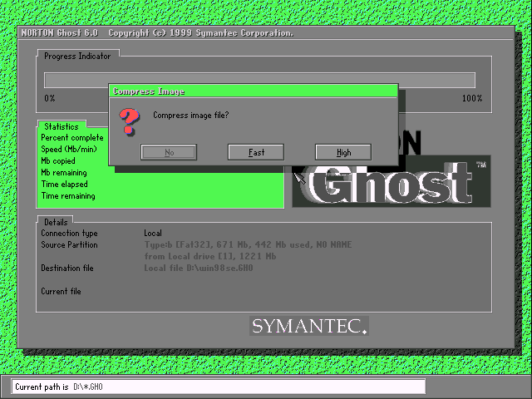Click the '0%' progress label
The height and width of the screenshot is (399, 532).
50,98
